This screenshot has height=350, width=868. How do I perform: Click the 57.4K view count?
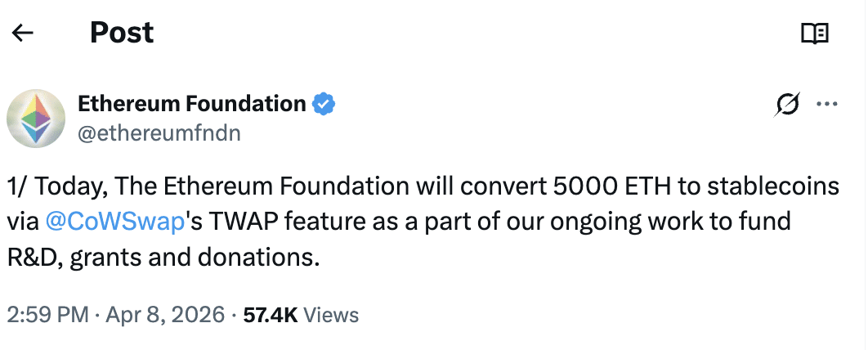271,315
